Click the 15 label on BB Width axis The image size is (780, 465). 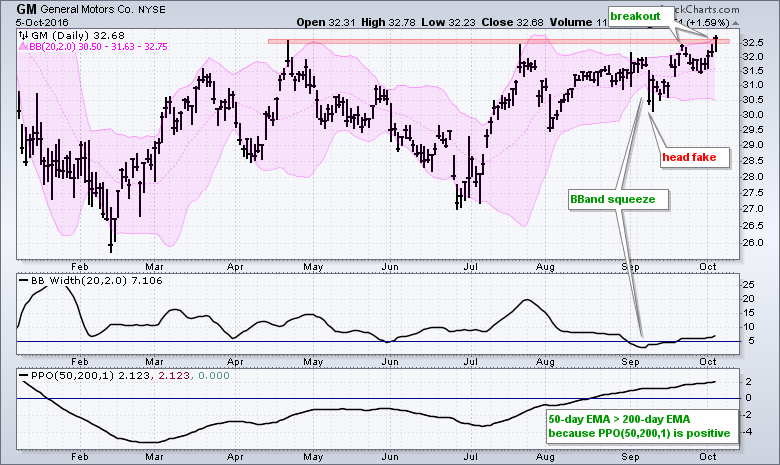click(x=748, y=313)
